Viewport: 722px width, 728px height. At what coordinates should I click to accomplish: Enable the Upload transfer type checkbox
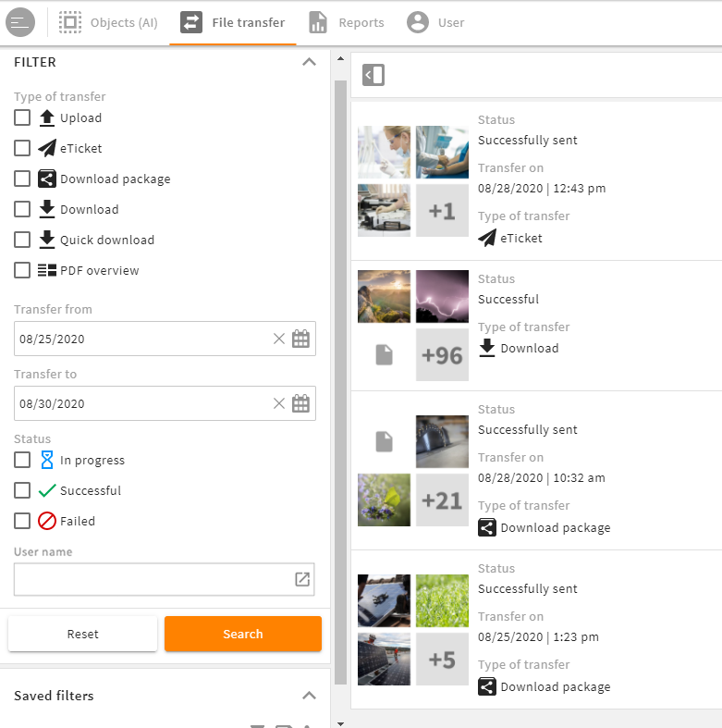click(22, 117)
